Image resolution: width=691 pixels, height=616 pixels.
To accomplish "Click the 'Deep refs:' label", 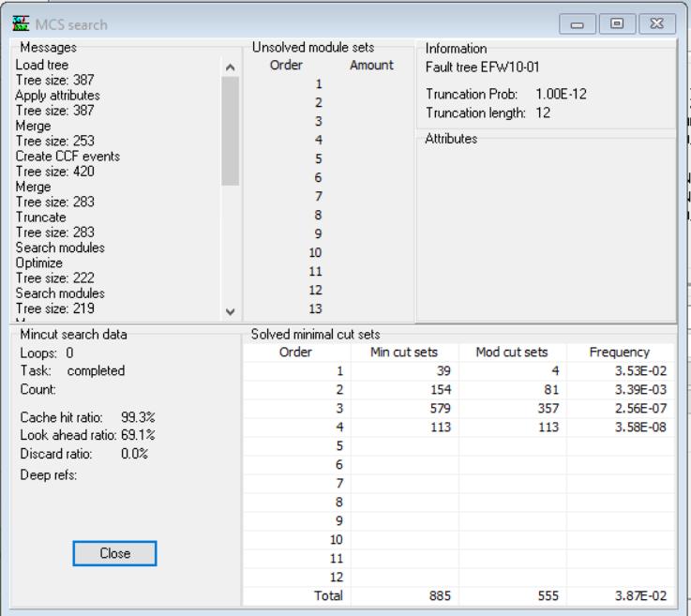I will pyautogui.click(x=49, y=475).
